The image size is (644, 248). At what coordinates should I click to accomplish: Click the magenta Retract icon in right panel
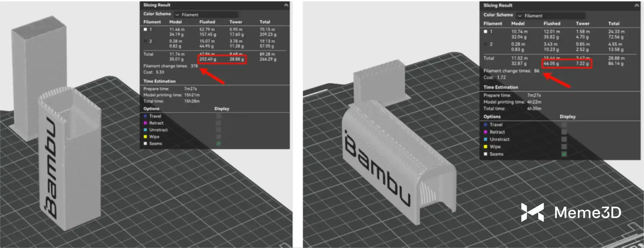[x=485, y=132]
